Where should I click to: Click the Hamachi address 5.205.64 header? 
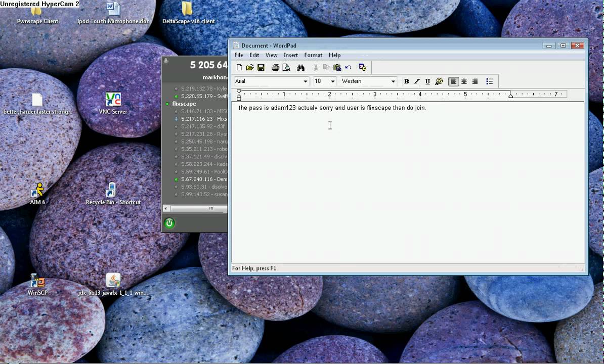click(208, 65)
